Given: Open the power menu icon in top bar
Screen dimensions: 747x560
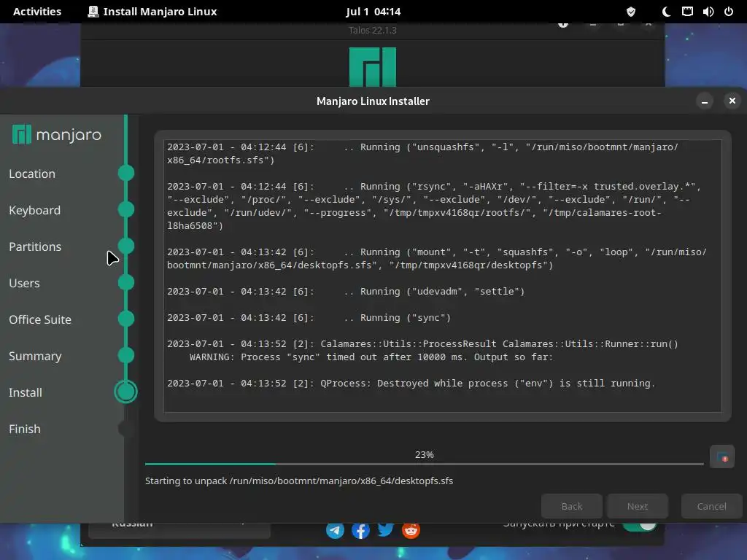Looking at the screenshot, I should tap(729, 12).
